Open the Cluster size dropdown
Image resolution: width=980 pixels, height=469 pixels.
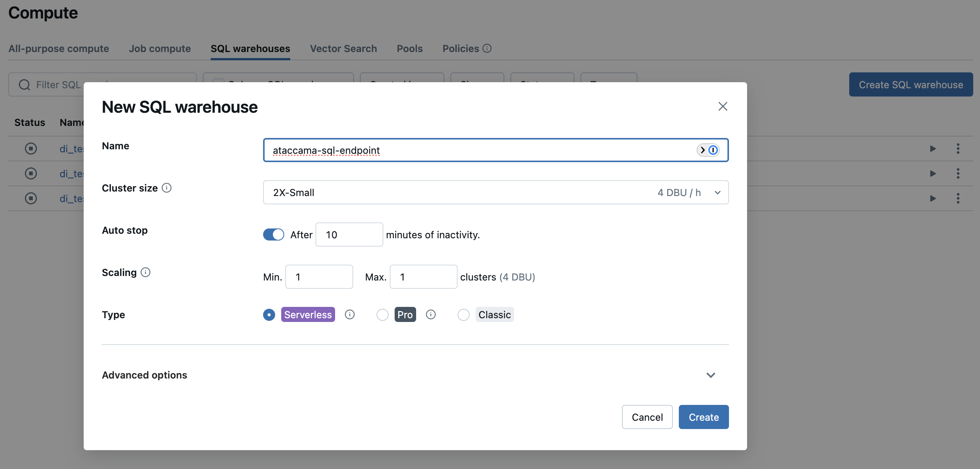click(x=718, y=193)
